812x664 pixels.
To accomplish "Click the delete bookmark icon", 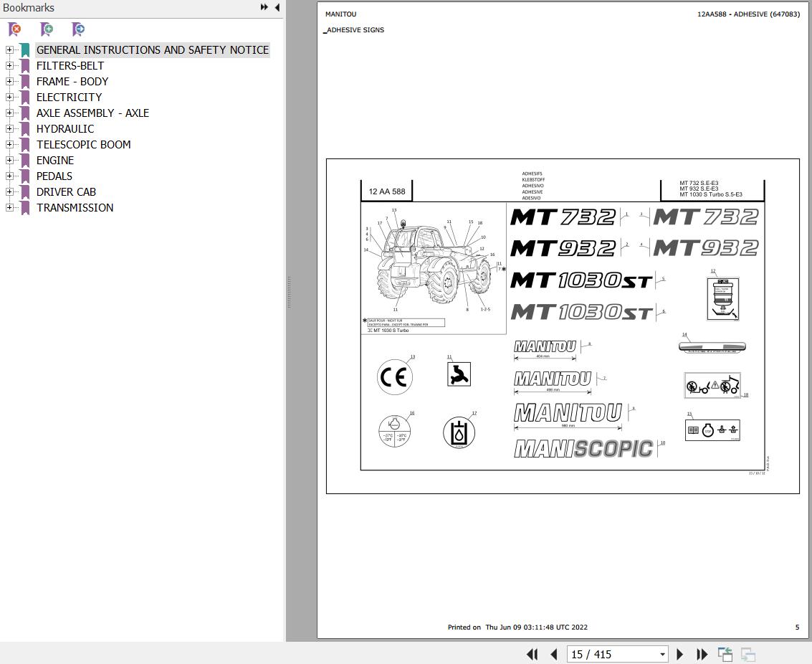I will point(14,29).
